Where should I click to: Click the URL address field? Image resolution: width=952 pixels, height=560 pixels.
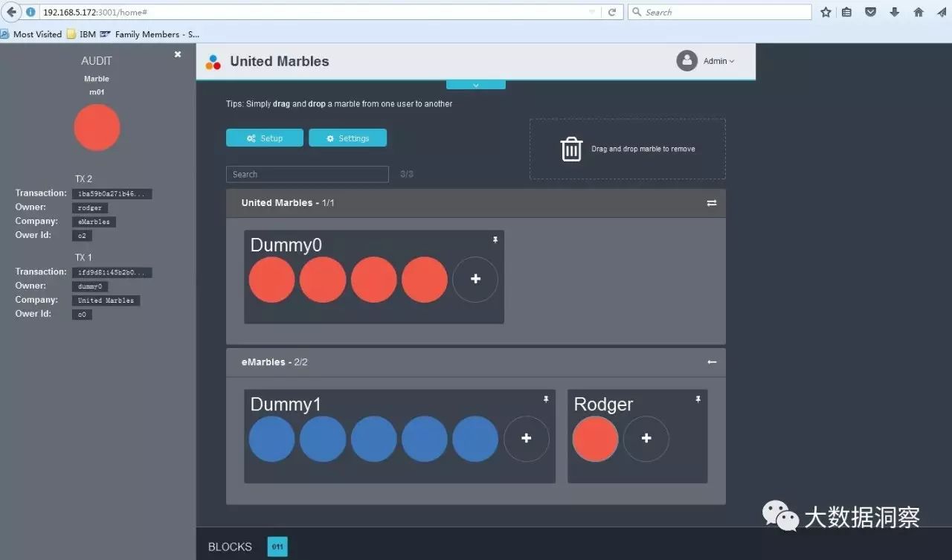coord(312,12)
